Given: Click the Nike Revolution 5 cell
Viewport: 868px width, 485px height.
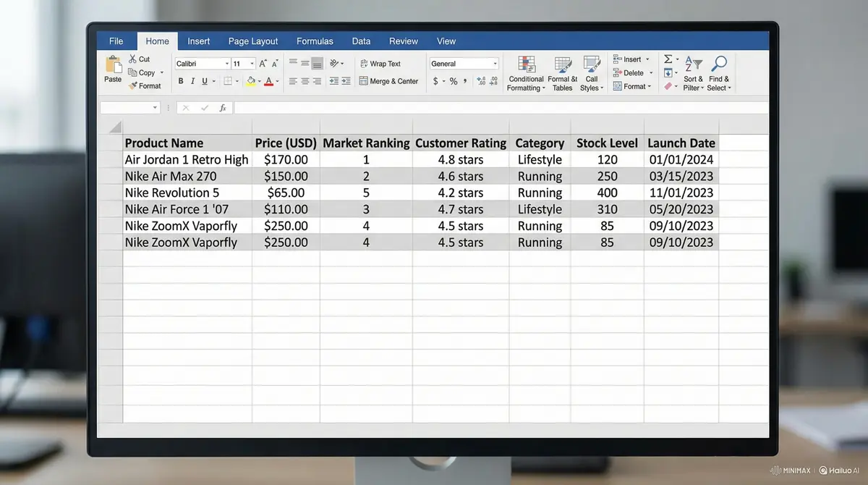Looking at the screenshot, I should point(187,193).
